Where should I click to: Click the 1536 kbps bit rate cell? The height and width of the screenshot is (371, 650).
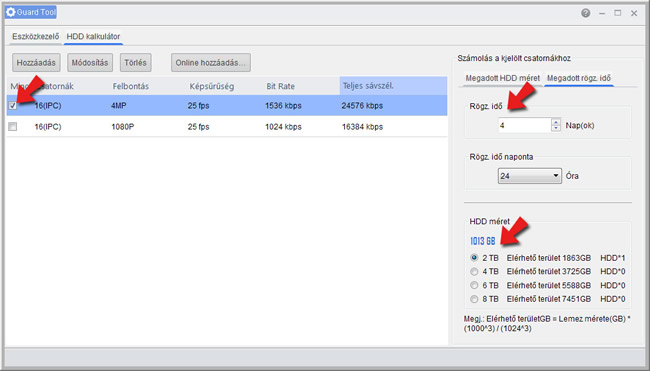[283, 106]
